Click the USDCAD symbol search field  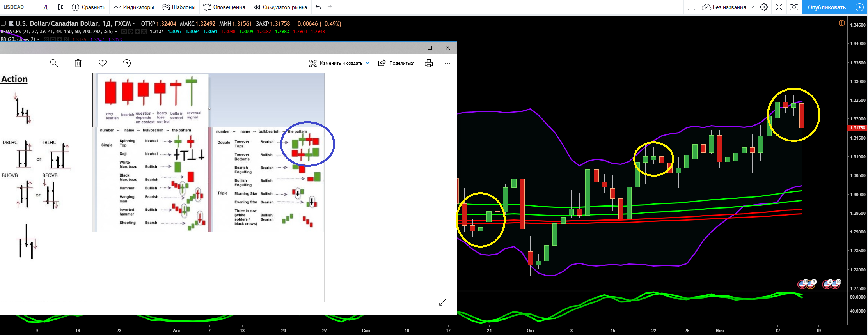click(19, 7)
